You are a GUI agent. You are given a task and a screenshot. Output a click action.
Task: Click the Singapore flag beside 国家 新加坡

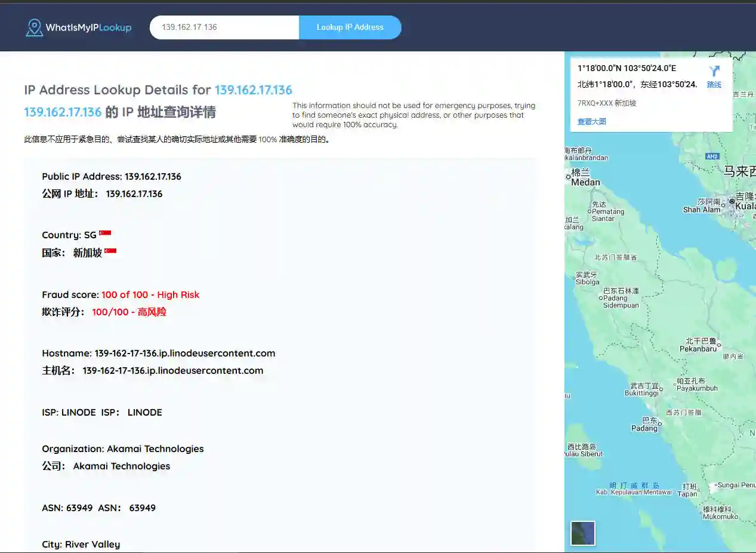110,251
